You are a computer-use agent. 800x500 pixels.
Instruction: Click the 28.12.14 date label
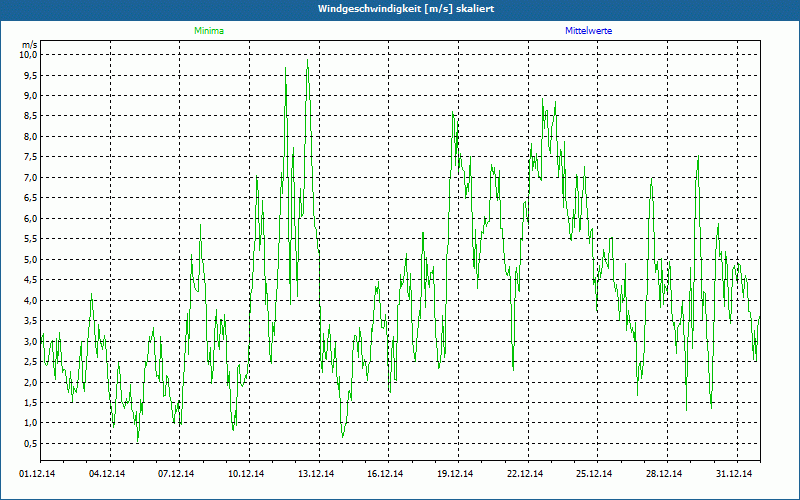pos(664,474)
